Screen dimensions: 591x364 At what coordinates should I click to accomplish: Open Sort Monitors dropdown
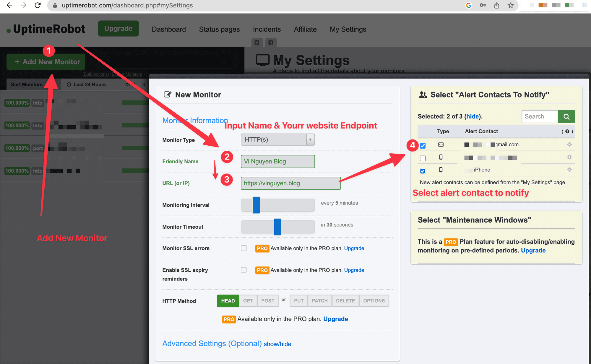(x=27, y=84)
